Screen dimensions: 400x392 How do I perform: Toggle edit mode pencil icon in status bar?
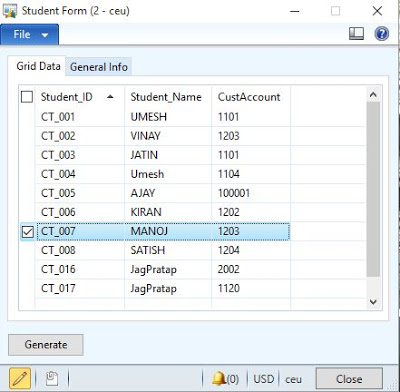[20, 379]
